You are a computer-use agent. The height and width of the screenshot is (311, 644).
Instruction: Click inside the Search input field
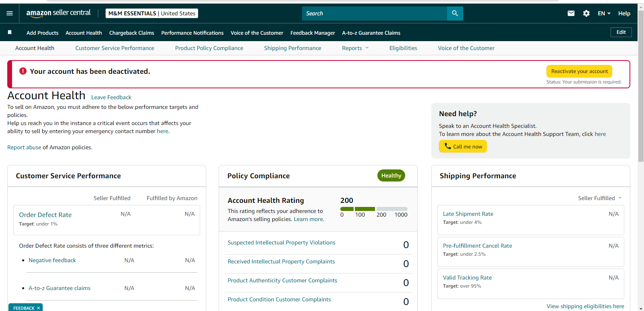tap(375, 13)
